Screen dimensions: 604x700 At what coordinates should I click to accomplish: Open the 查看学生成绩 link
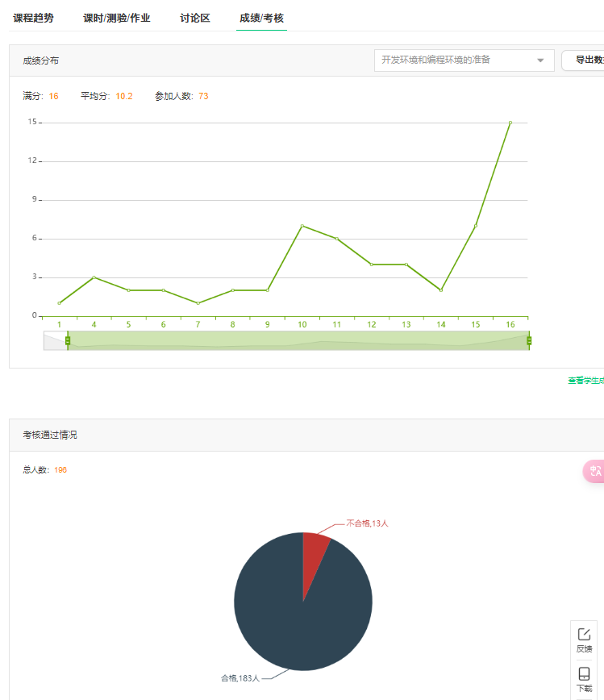(585, 381)
